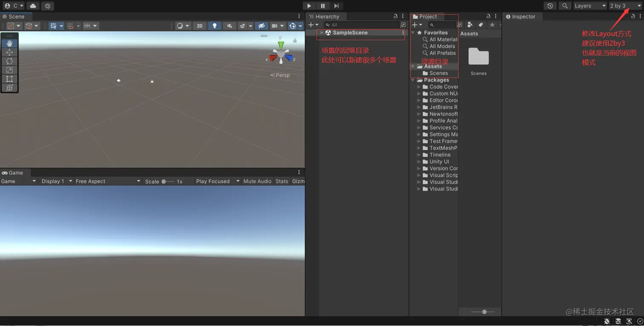The width and height of the screenshot is (644, 326).
Task: Click Project search by type icon
Action: tap(470, 25)
